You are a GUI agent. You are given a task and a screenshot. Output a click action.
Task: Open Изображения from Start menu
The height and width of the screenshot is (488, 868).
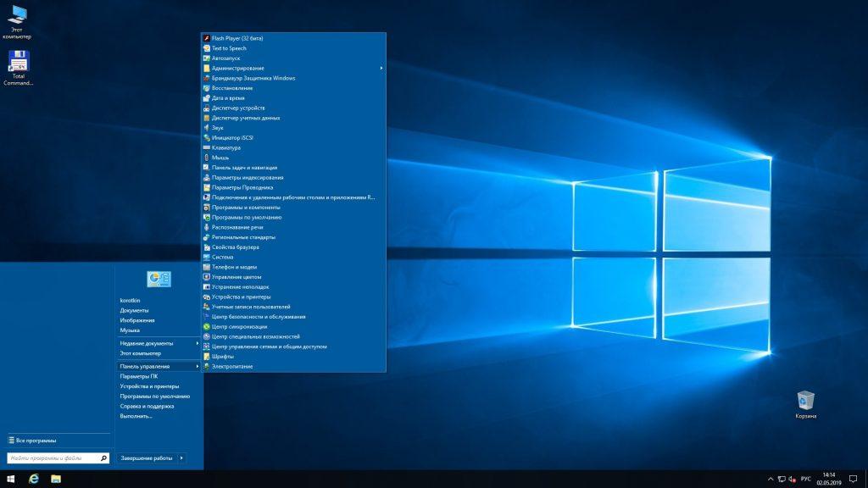(x=137, y=320)
